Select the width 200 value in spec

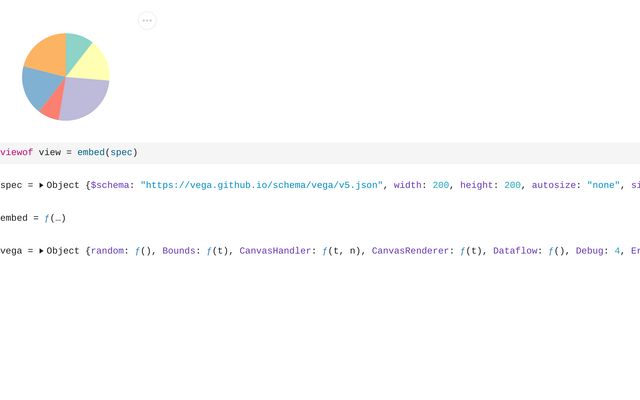[x=442, y=185]
